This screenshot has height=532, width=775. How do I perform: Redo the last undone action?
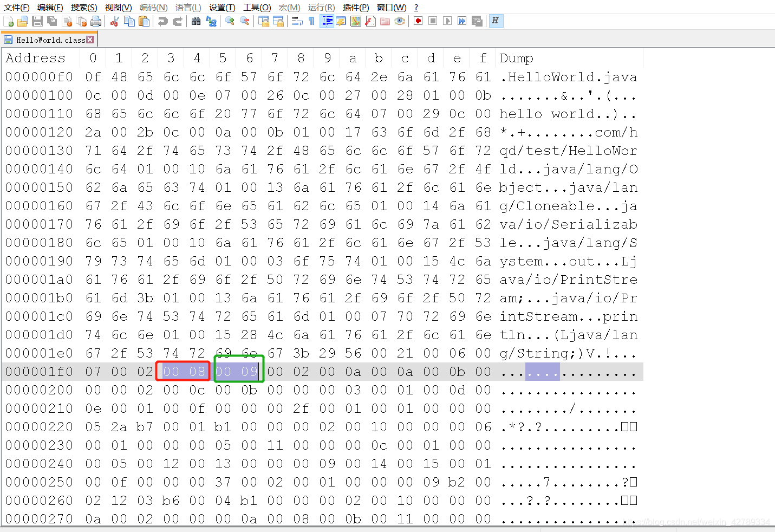pos(177,21)
